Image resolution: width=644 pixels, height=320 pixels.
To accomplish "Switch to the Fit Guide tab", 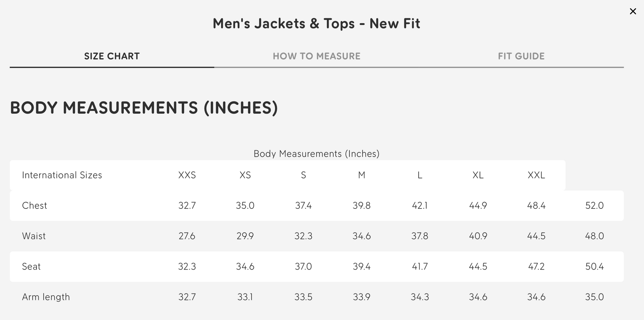I will [x=521, y=56].
